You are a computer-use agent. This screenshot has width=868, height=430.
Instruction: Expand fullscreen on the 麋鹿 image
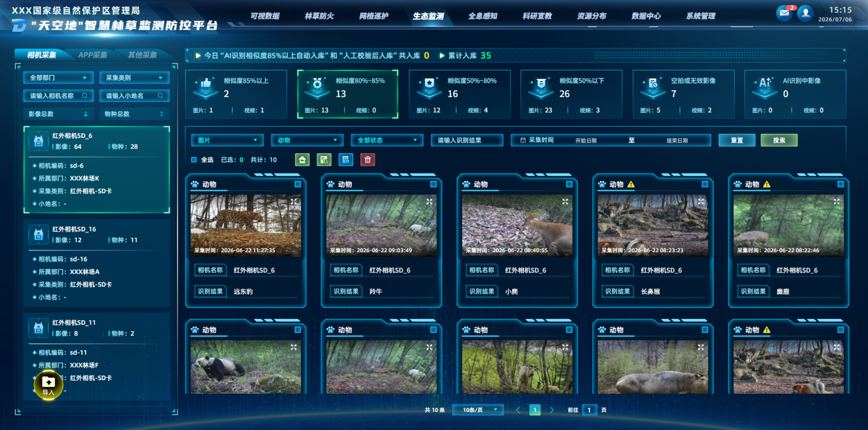pyautogui.click(x=837, y=201)
